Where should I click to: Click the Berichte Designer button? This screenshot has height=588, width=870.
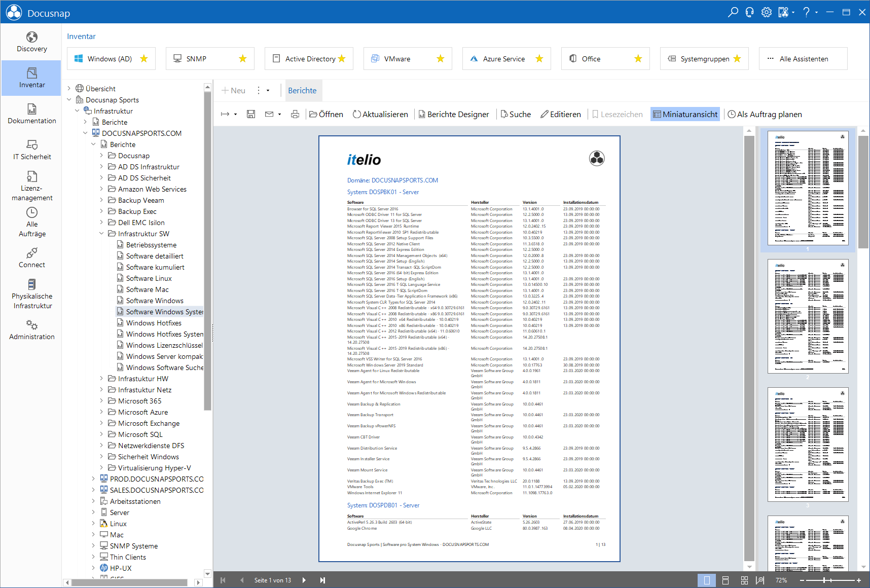(x=454, y=115)
